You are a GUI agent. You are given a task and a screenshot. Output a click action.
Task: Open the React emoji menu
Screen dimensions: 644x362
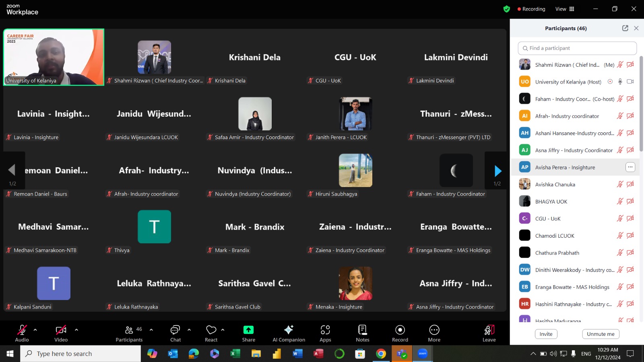[x=211, y=333]
